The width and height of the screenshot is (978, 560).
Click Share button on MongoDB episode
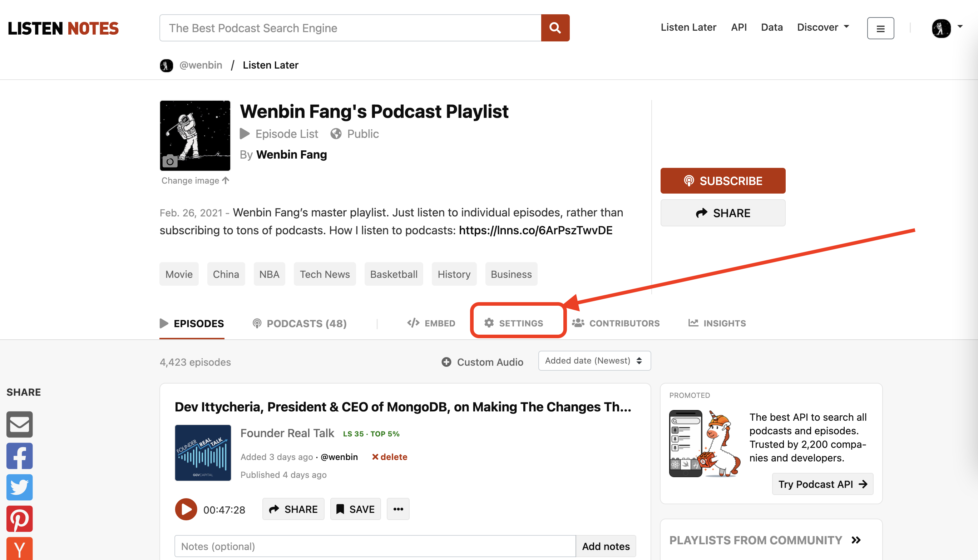point(293,509)
